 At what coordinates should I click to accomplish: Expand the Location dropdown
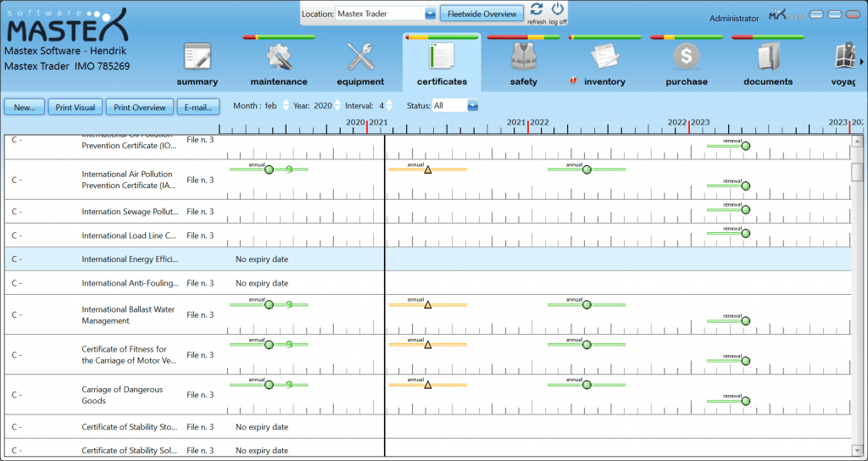(x=430, y=14)
